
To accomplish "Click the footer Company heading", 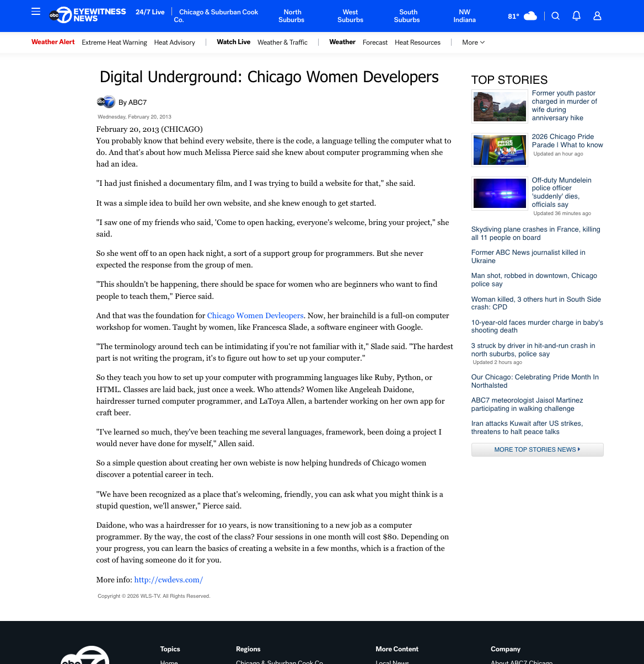I will coord(506,649).
